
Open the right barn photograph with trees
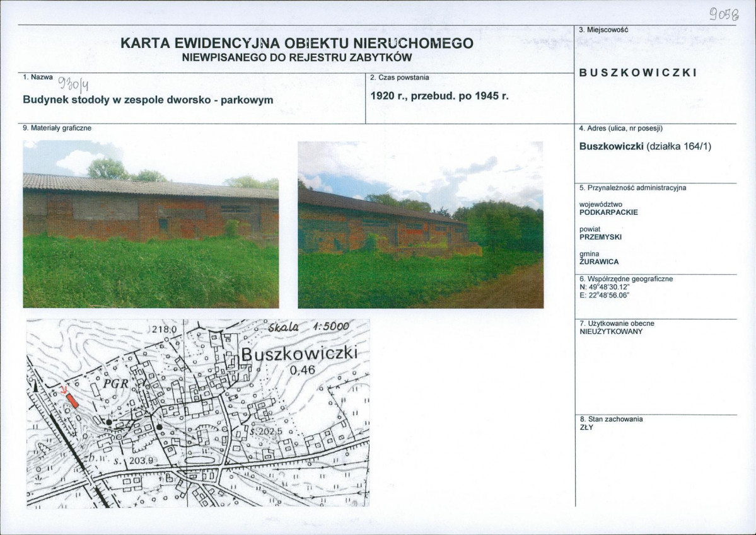pyautogui.click(x=420, y=224)
